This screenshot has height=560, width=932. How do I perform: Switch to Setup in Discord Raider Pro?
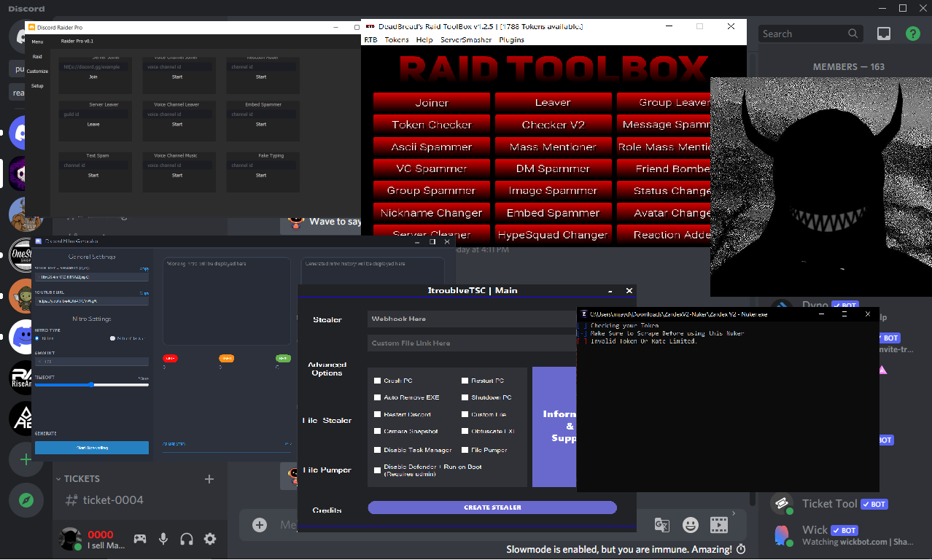click(x=37, y=86)
